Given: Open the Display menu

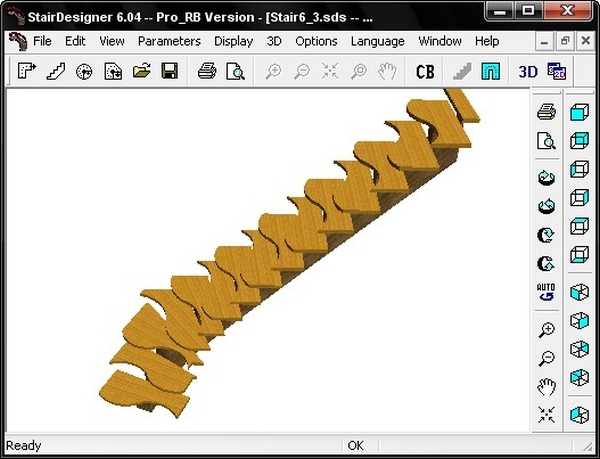Looking at the screenshot, I should [x=233, y=41].
